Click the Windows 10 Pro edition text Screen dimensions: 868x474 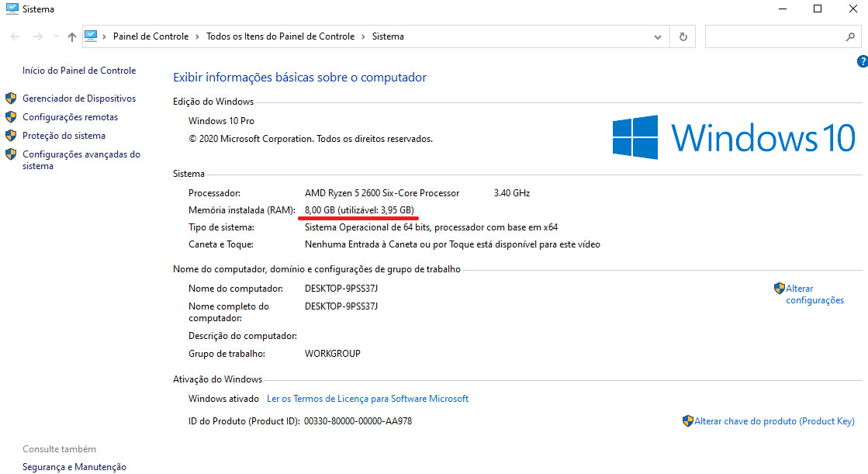pos(221,121)
